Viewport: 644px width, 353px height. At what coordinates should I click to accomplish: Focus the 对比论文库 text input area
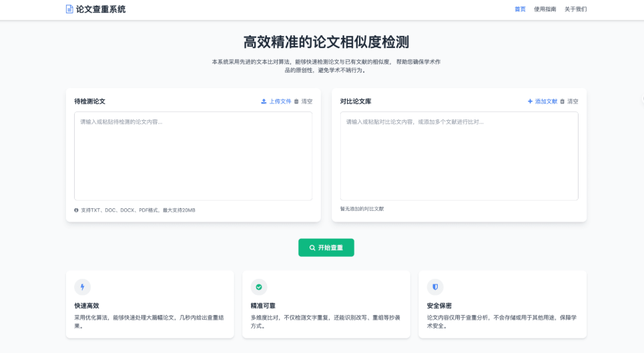pyautogui.click(x=459, y=155)
